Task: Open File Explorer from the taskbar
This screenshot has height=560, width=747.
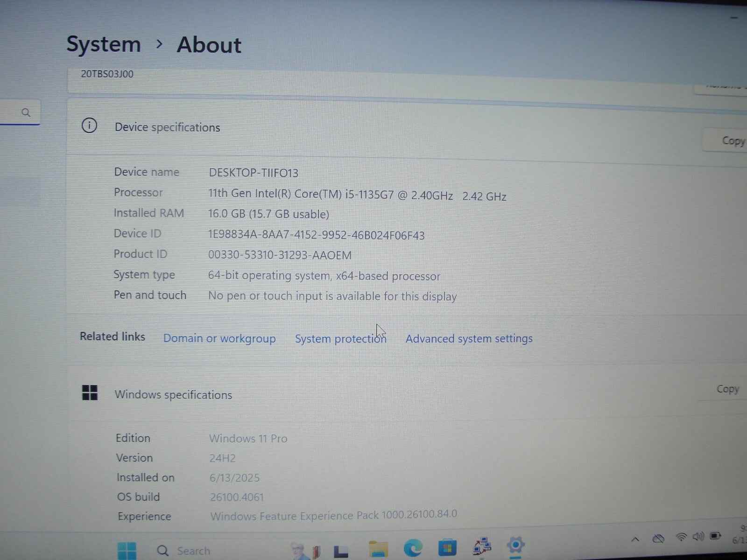Action: pos(378,547)
